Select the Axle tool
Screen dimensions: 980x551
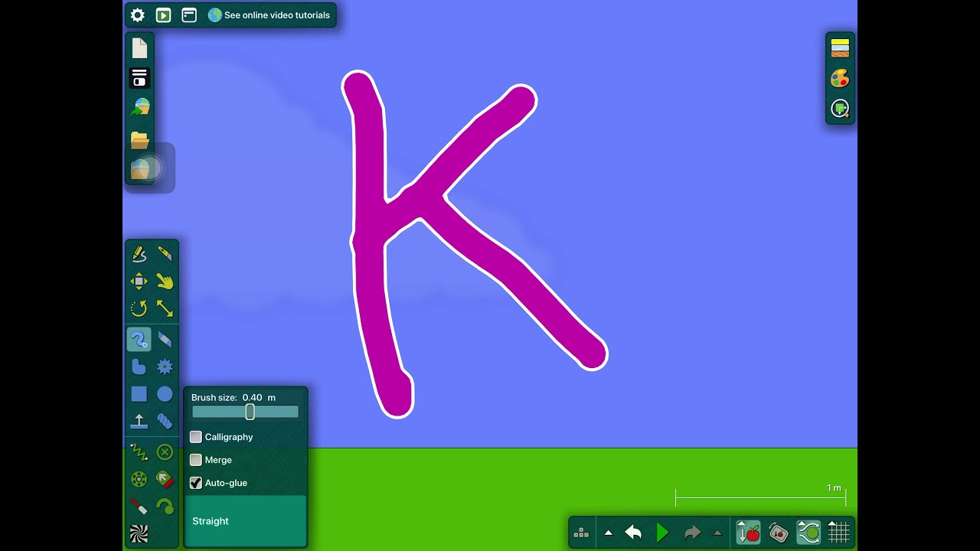click(x=139, y=479)
